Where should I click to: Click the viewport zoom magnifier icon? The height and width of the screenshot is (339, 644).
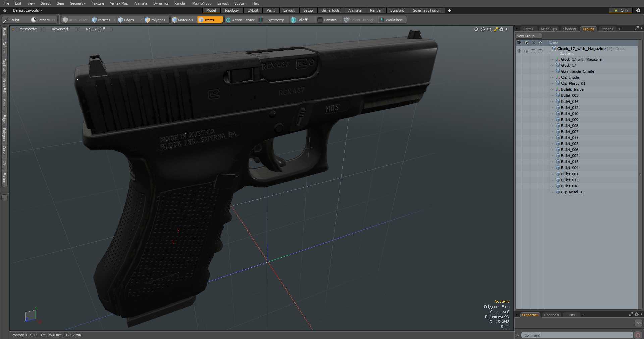pyautogui.click(x=489, y=29)
